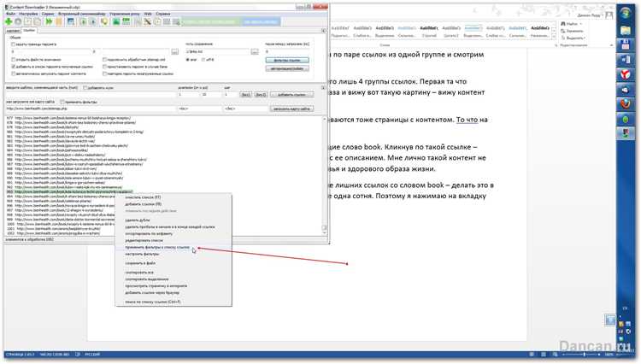Open the Web menu

(148, 14)
